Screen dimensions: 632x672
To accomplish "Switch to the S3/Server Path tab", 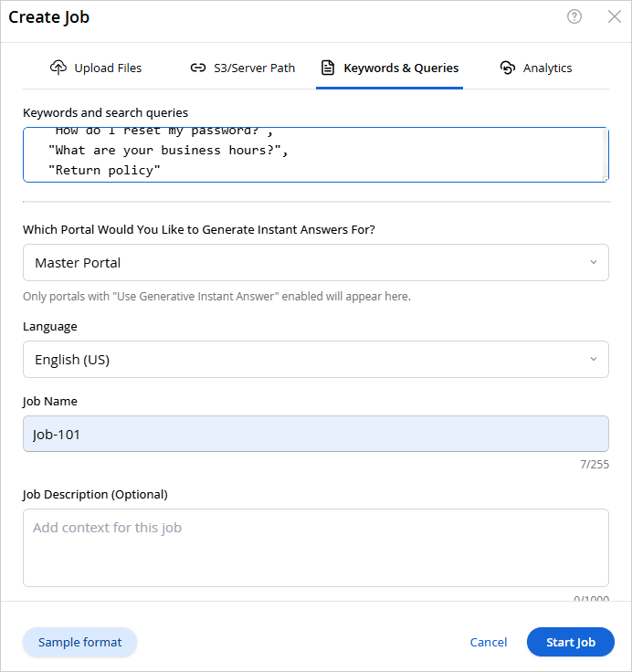I will pos(243,68).
